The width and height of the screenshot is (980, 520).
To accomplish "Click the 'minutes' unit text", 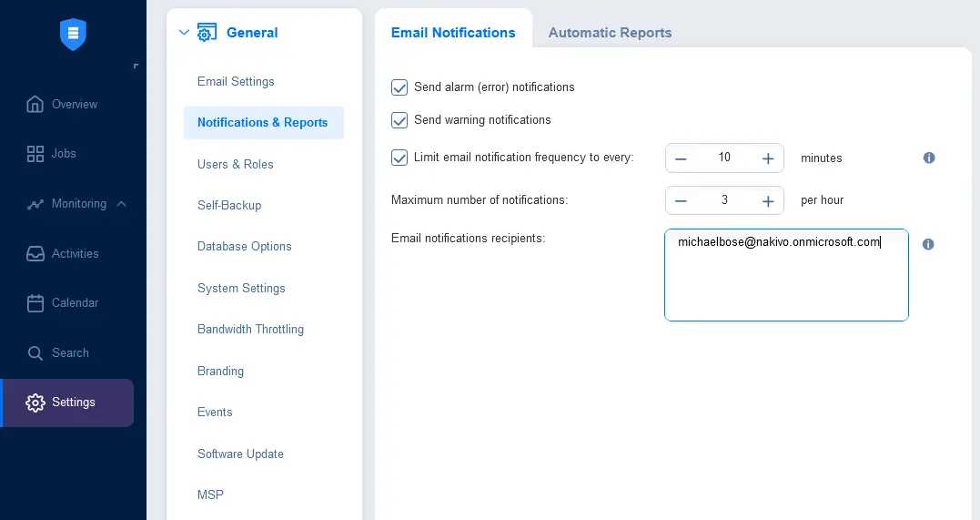I will coord(822,158).
